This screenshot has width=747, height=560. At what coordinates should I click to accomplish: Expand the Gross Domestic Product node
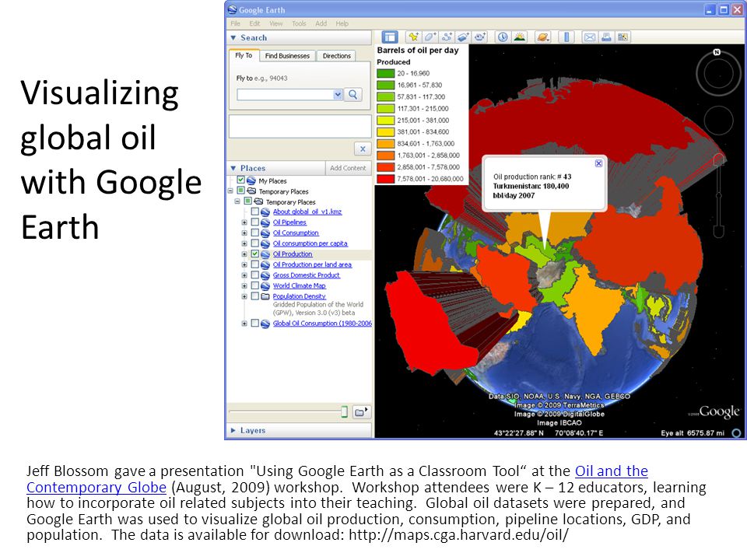244,275
